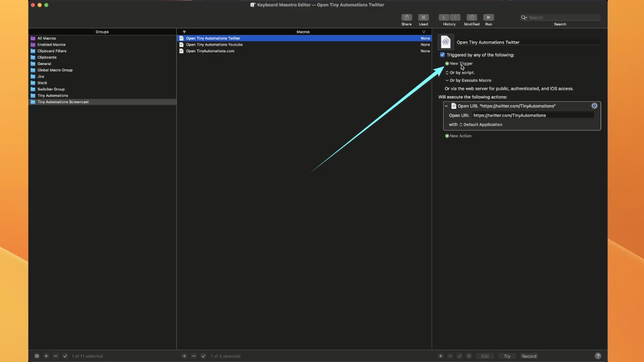This screenshot has height=362, width=644.
Task: Toggle selected group enabled via bottom checkmark
Action: pos(65,356)
